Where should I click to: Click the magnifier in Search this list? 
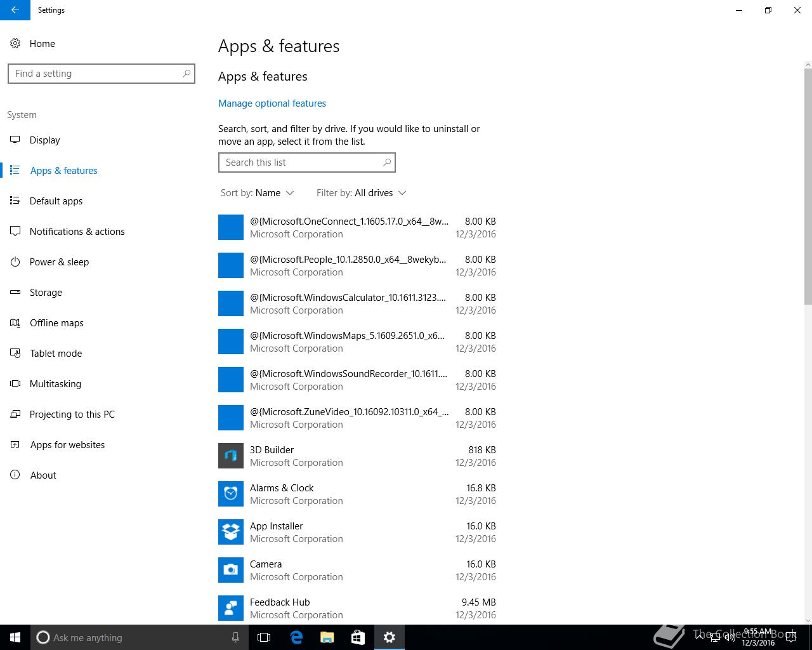coord(386,162)
